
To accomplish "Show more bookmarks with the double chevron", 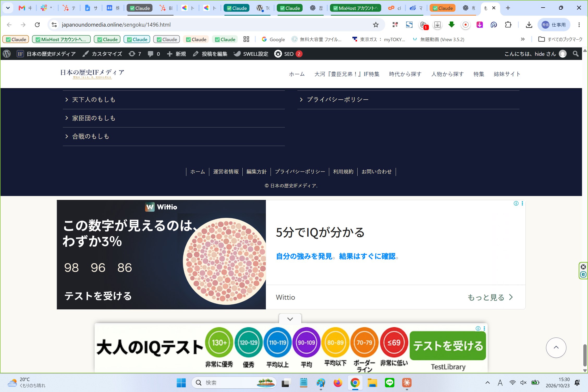I will (x=523, y=39).
